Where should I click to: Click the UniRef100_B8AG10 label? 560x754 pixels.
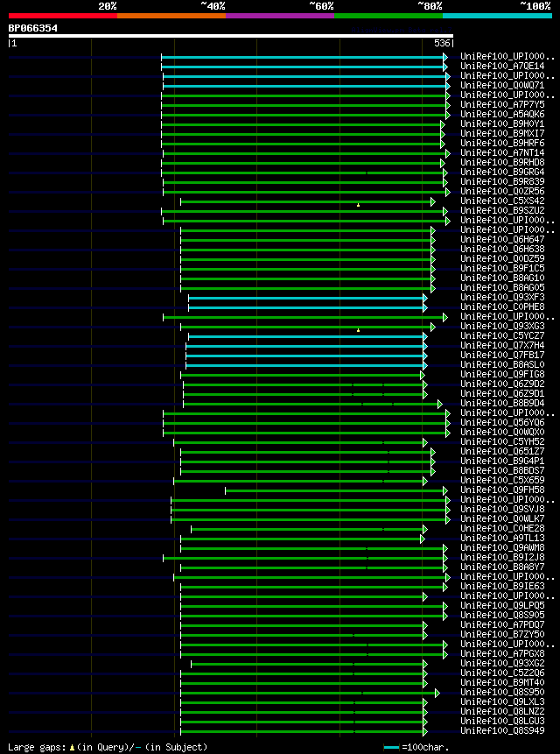502,278
